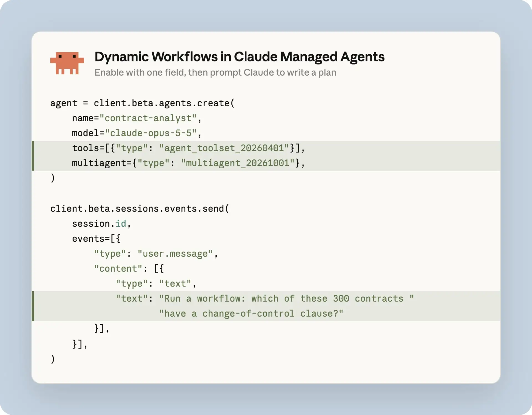Click the line model="claude-opus-5-5"
This screenshot has width=532, height=415.
coord(137,133)
